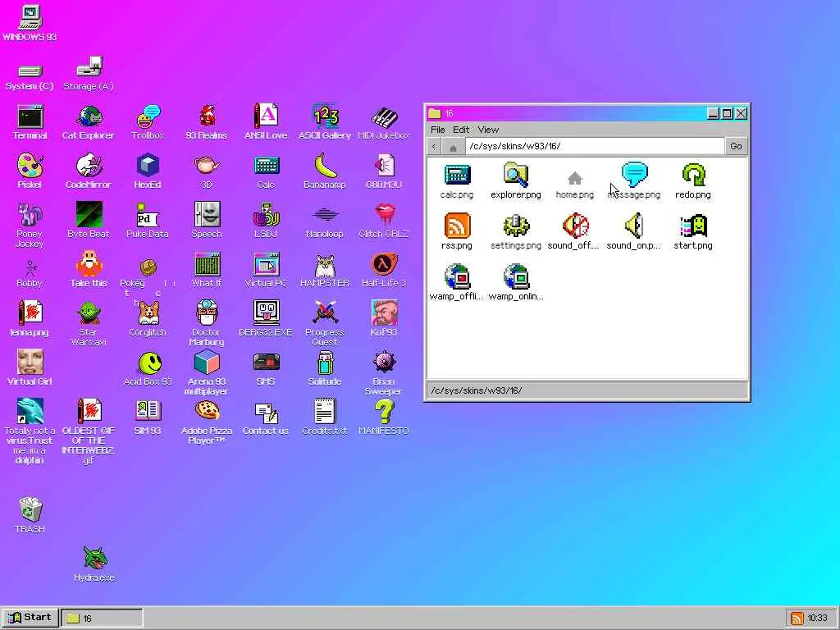Click the back arrow navigation button
This screenshot has height=630, width=840.
click(435, 146)
